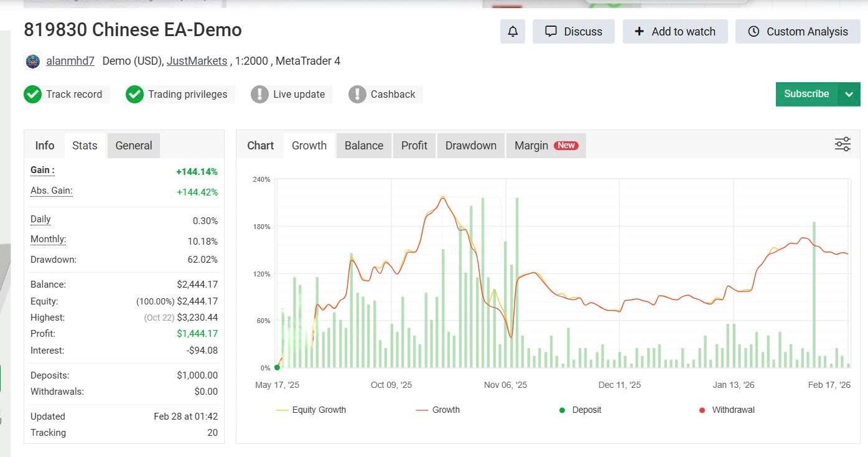This screenshot has width=868, height=457.
Task: Click the tall green bar near Feb 17
Action: [814, 293]
